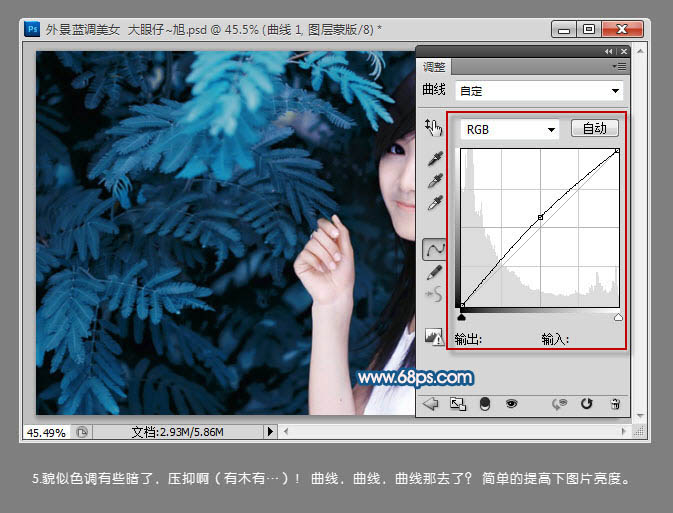Click the white point input slider
The height and width of the screenshot is (513, 673).
[x=618, y=317]
